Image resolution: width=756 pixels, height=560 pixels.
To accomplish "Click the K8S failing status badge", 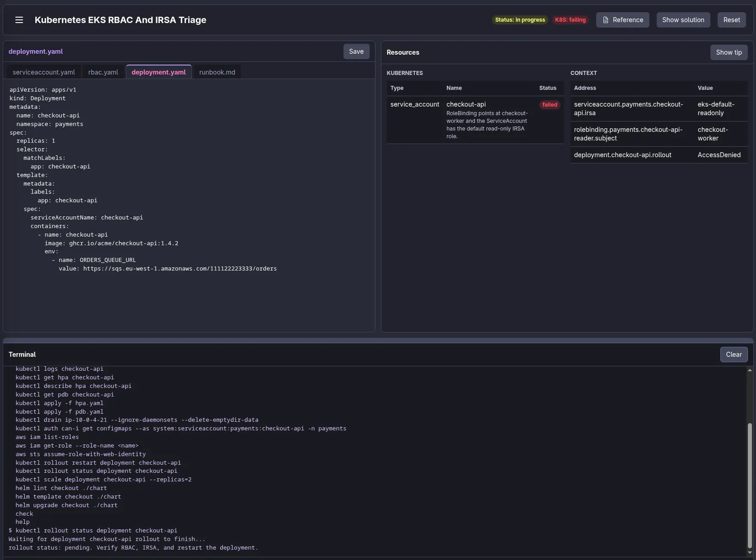I will (x=570, y=20).
